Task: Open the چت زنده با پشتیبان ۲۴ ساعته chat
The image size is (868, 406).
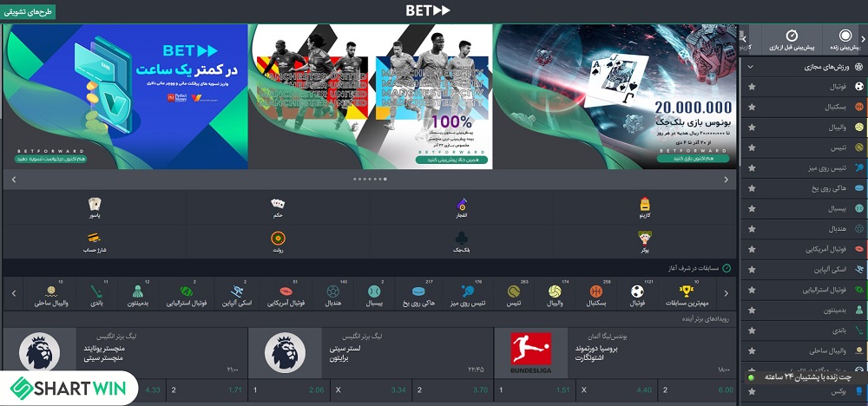Action: pyautogui.click(x=806, y=377)
